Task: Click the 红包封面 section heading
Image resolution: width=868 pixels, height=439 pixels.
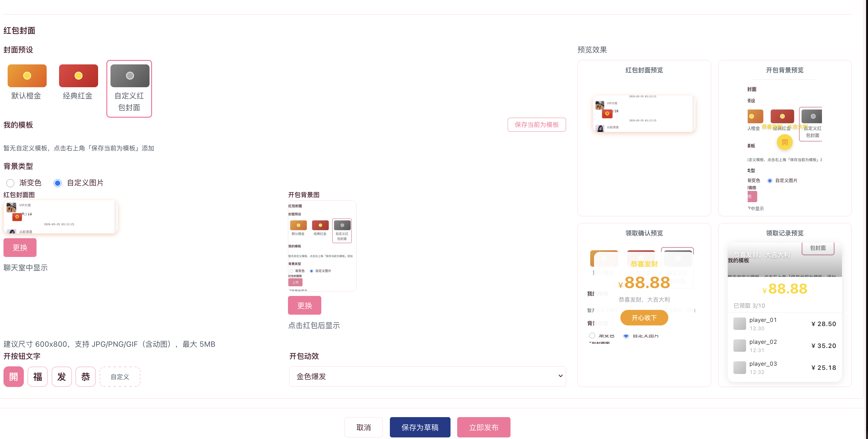Action: (20, 31)
